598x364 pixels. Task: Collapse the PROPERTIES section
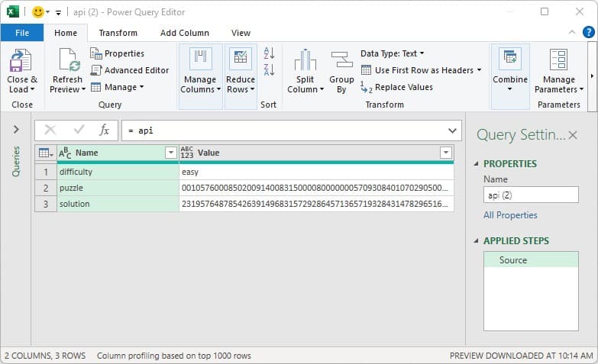coord(477,164)
